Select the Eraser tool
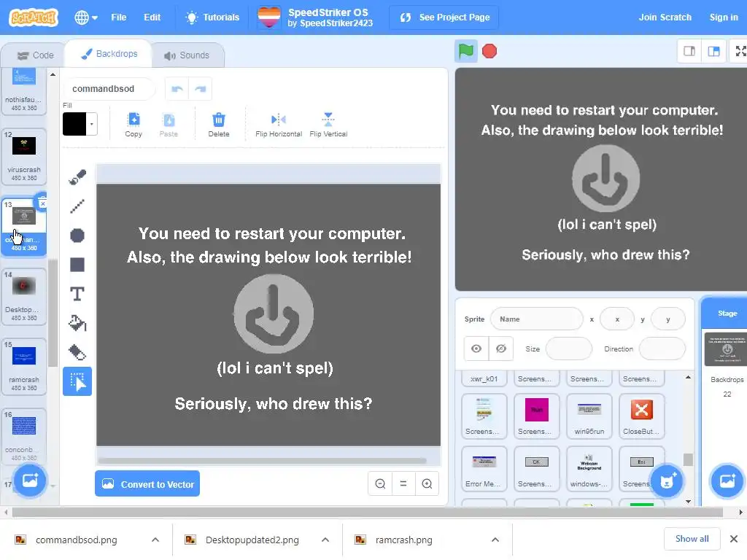This screenshot has height=560, width=747. coord(77,352)
